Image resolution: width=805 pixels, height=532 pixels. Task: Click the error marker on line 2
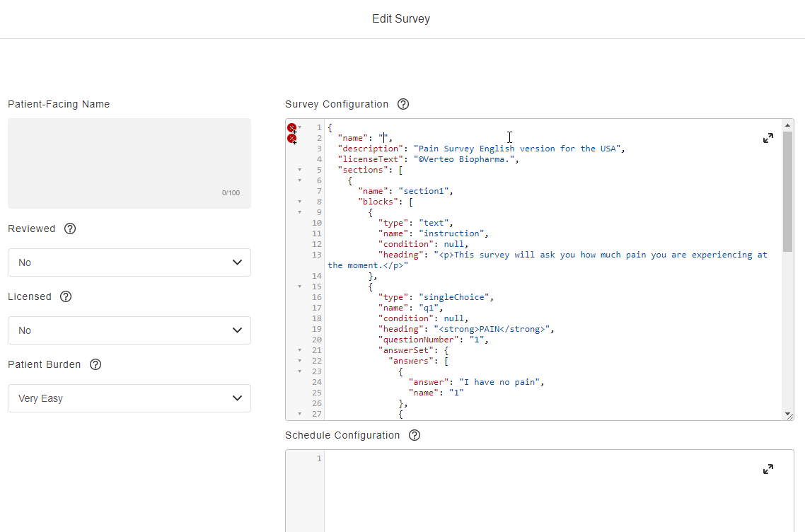click(x=291, y=139)
